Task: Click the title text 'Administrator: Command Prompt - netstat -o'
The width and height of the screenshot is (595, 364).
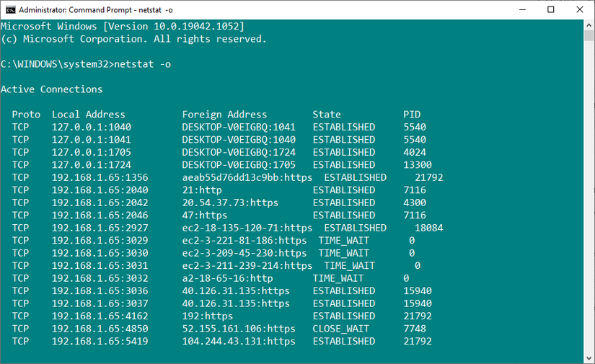Action: tap(96, 10)
